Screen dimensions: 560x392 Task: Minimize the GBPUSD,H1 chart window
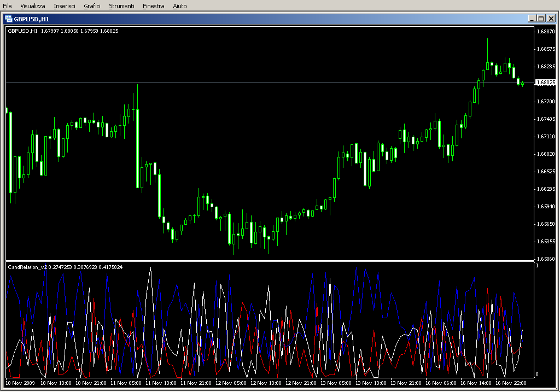532,19
